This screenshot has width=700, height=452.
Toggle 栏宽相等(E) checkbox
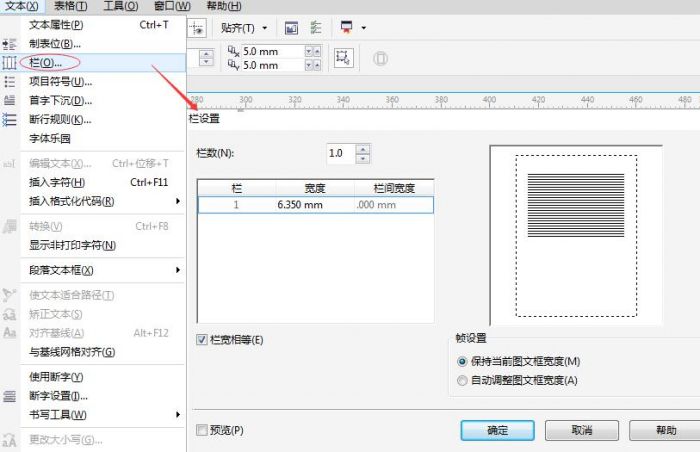click(x=202, y=340)
